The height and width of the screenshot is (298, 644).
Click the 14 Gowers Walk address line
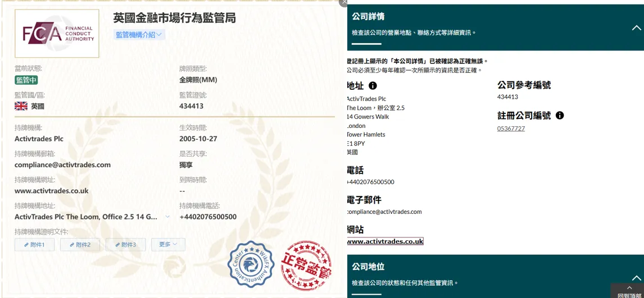[368, 117]
